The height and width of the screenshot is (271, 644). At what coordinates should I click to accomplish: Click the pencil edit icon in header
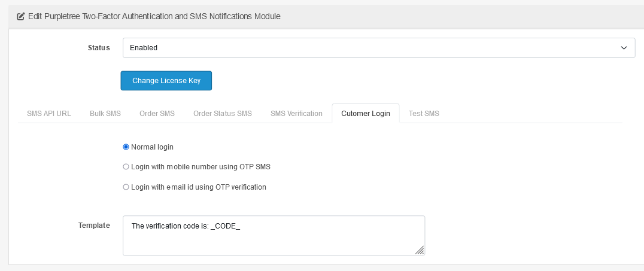(20, 16)
